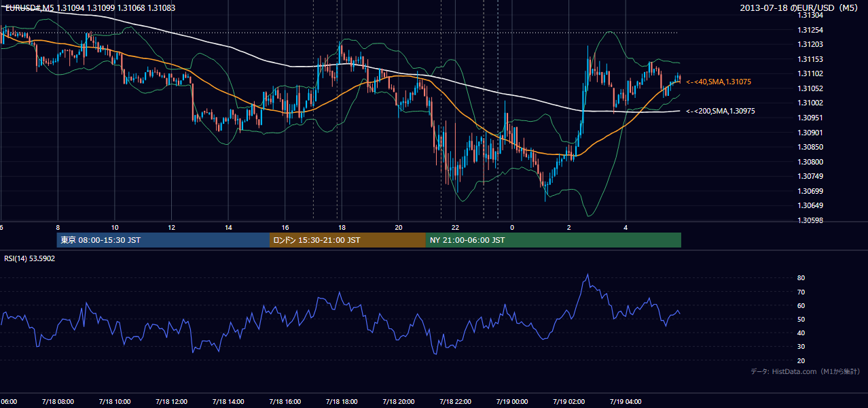The image size is (868, 408).
Task: Click RSI scale value 40
Action: coord(801,333)
